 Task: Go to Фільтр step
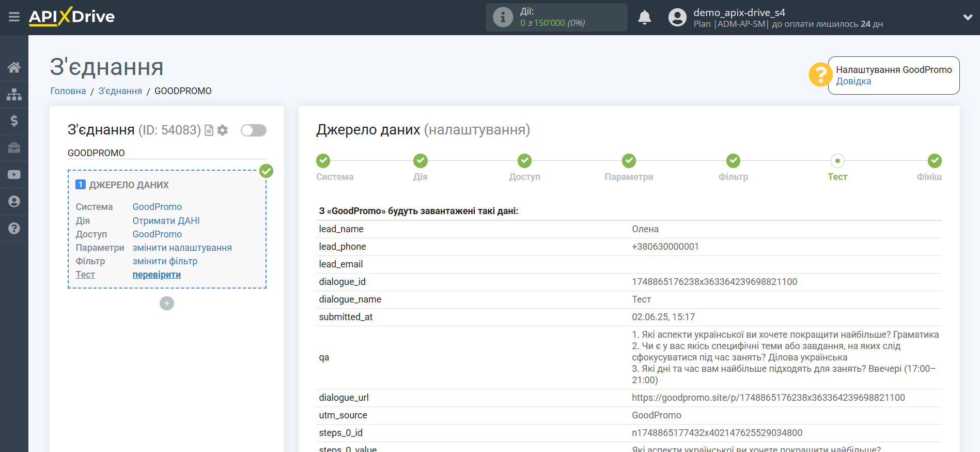[734, 161]
